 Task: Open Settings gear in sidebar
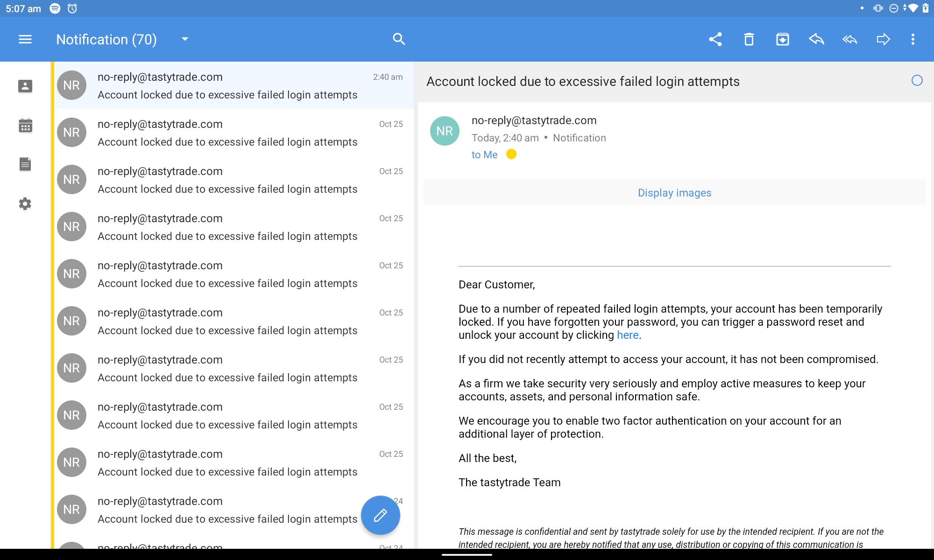click(x=25, y=203)
